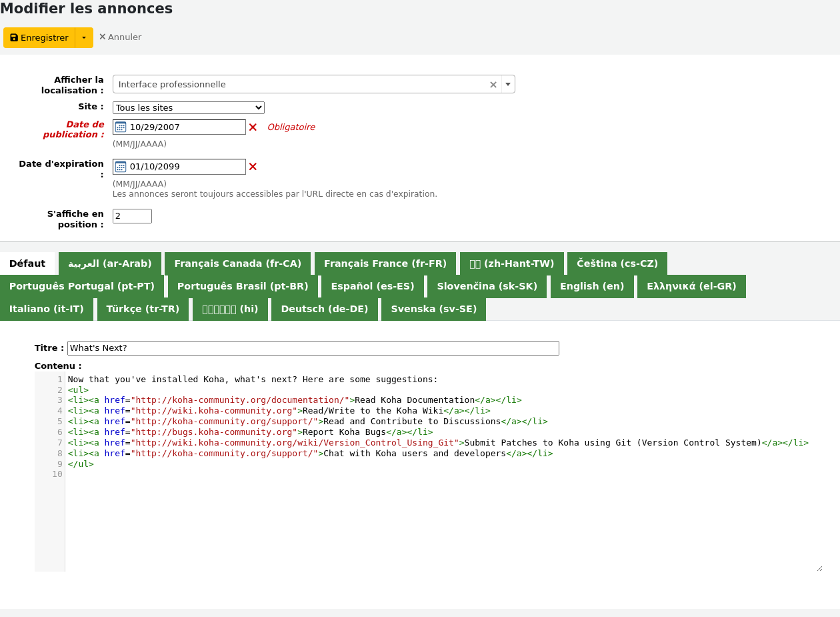Click code line with Read Koha Documentation
This screenshot has width=840, height=617.
tap(295, 400)
